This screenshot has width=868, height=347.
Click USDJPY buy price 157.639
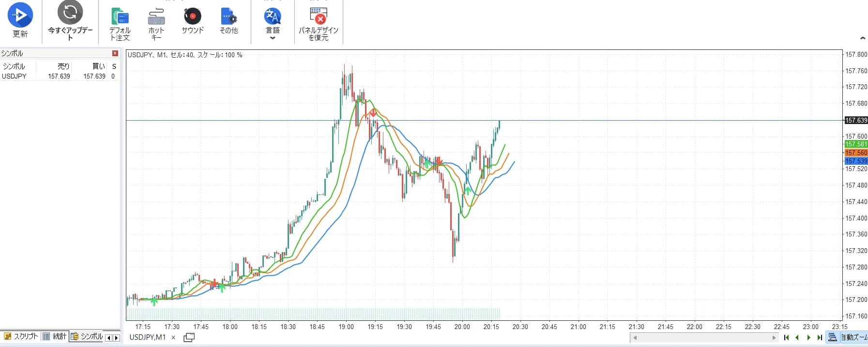point(94,76)
